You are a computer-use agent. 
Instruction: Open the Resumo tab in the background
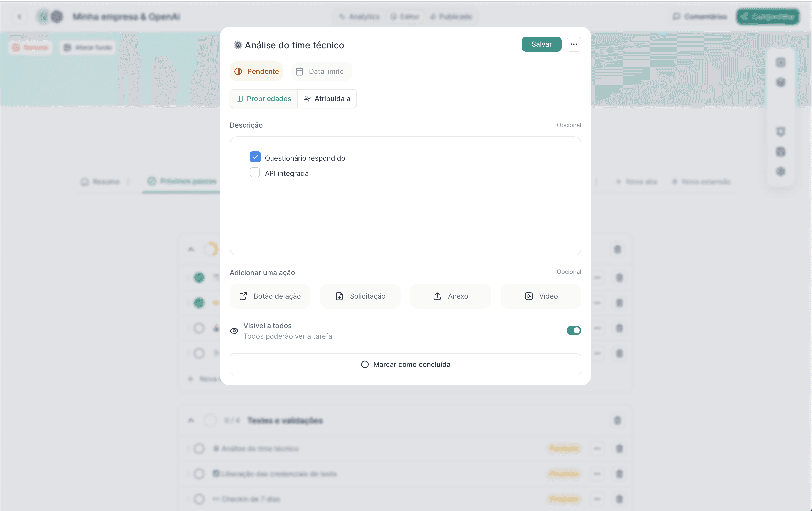(100, 182)
